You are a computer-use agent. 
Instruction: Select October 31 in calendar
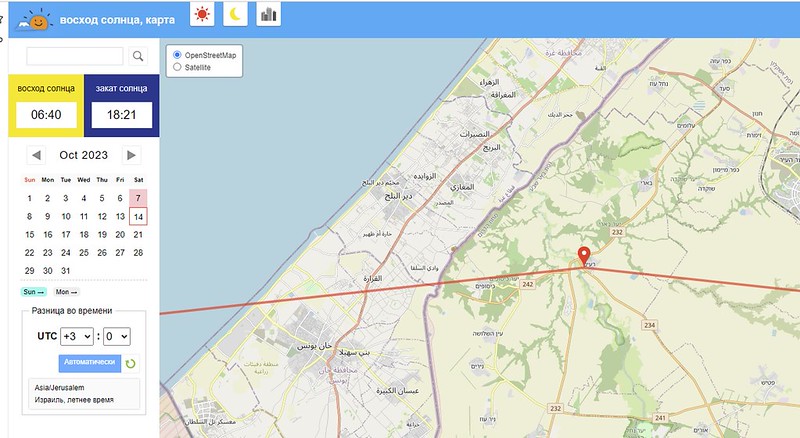coord(66,271)
